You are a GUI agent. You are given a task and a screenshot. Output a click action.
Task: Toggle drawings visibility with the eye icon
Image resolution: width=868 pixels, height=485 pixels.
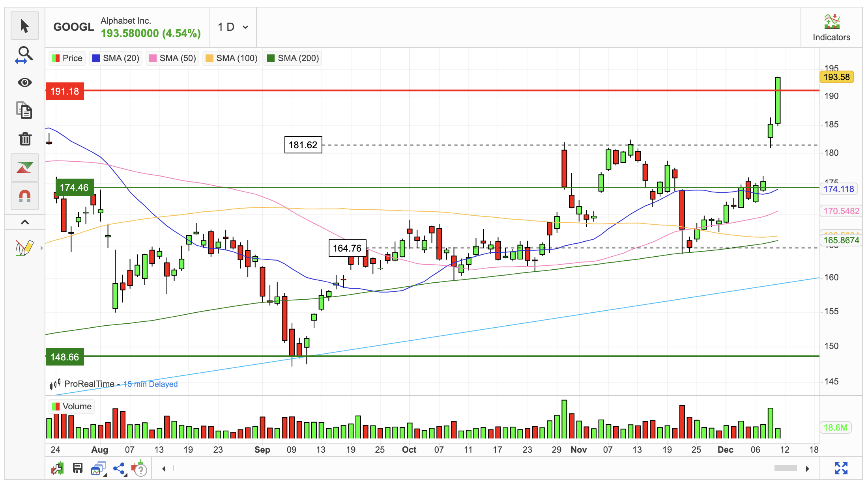click(25, 82)
